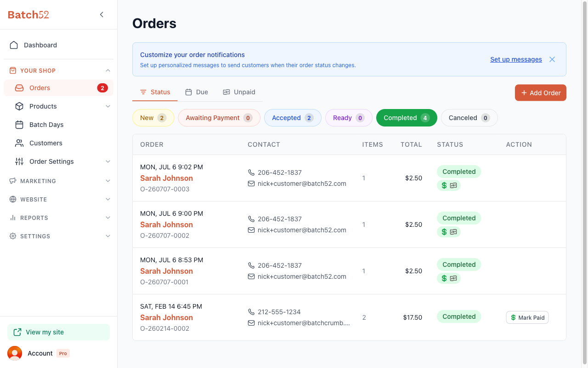
Task: Open Sarah Johnson's order O-260707-0003
Action: pos(166,178)
